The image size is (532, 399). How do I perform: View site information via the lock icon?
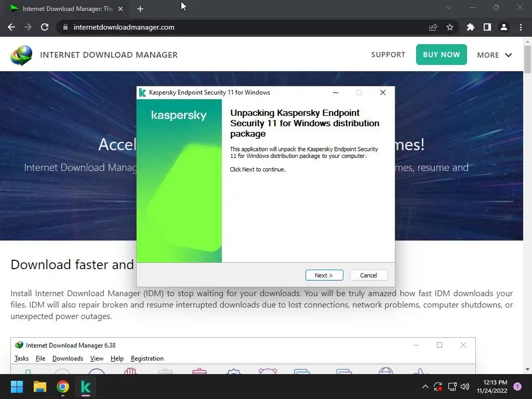tap(65, 27)
